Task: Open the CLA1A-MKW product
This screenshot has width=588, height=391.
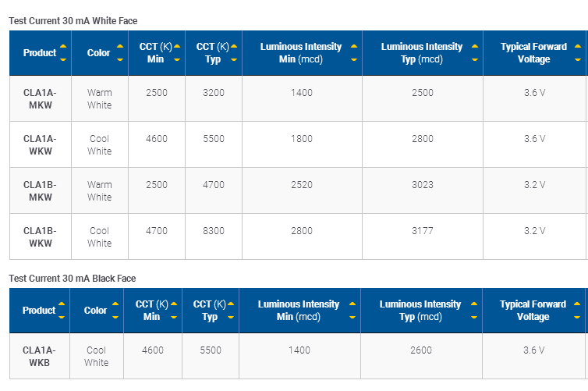Action: [x=40, y=98]
